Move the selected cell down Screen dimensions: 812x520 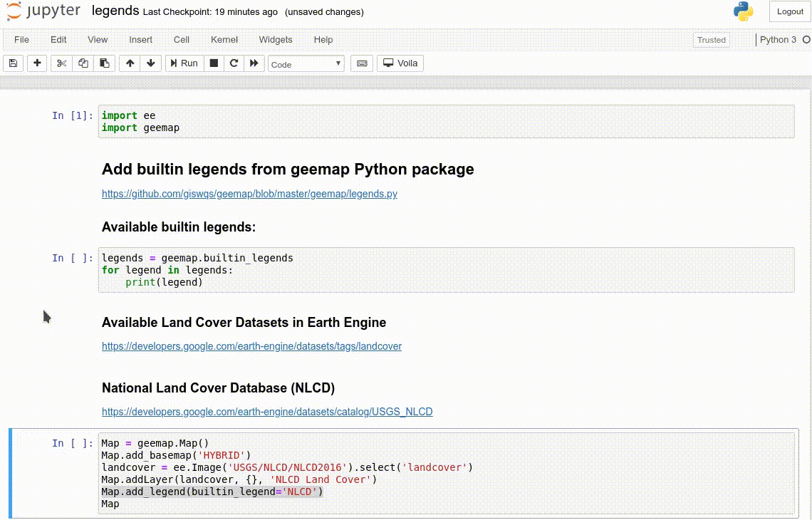150,63
